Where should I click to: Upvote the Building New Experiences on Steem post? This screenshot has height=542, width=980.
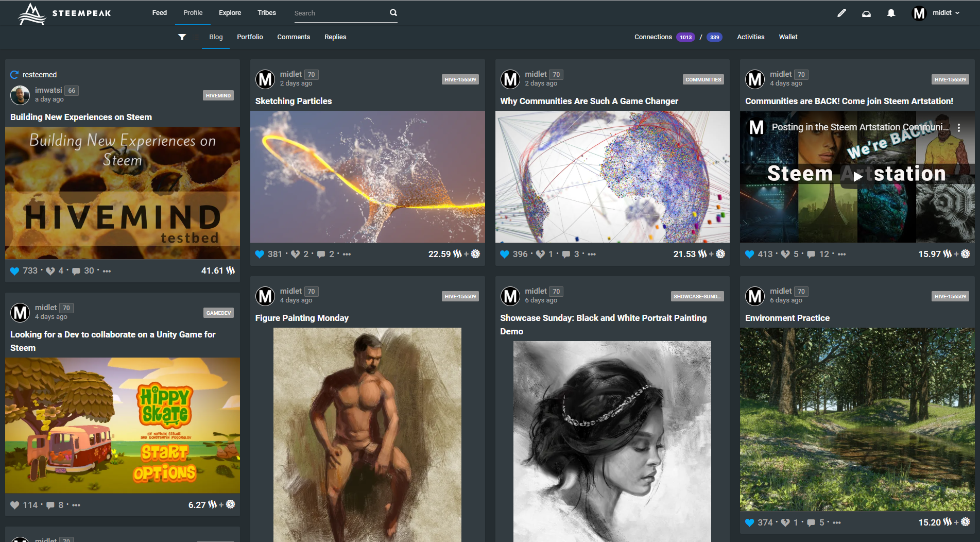click(x=14, y=271)
